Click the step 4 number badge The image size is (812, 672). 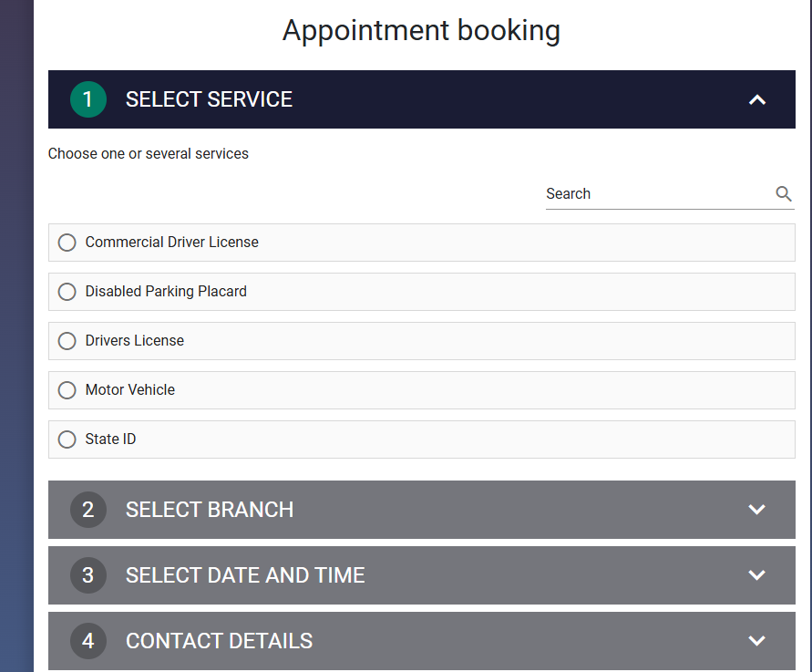[88, 641]
